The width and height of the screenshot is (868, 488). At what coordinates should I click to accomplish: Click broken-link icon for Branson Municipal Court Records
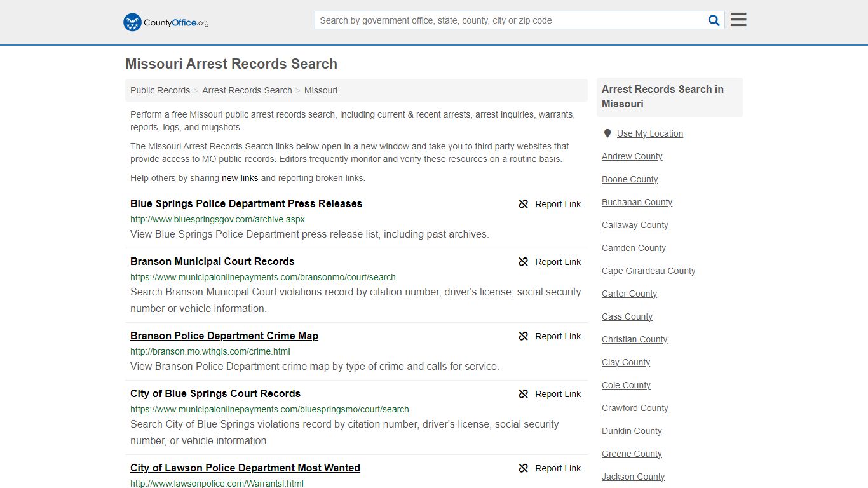coord(524,262)
